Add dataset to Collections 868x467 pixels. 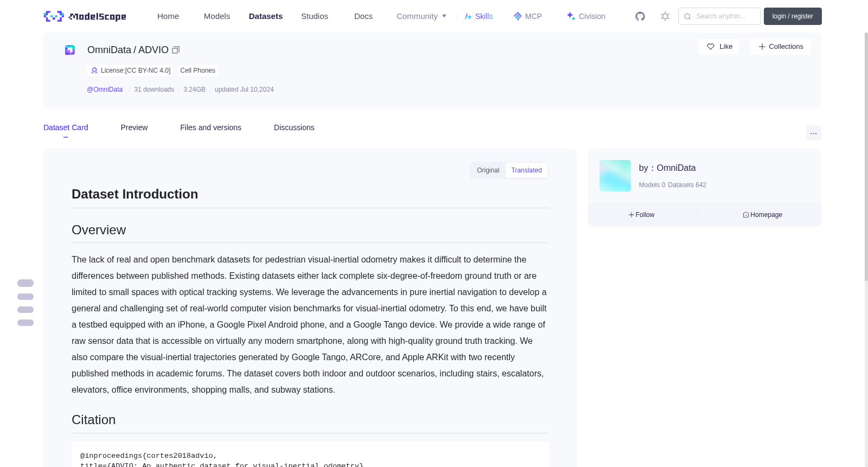tap(780, 47)
